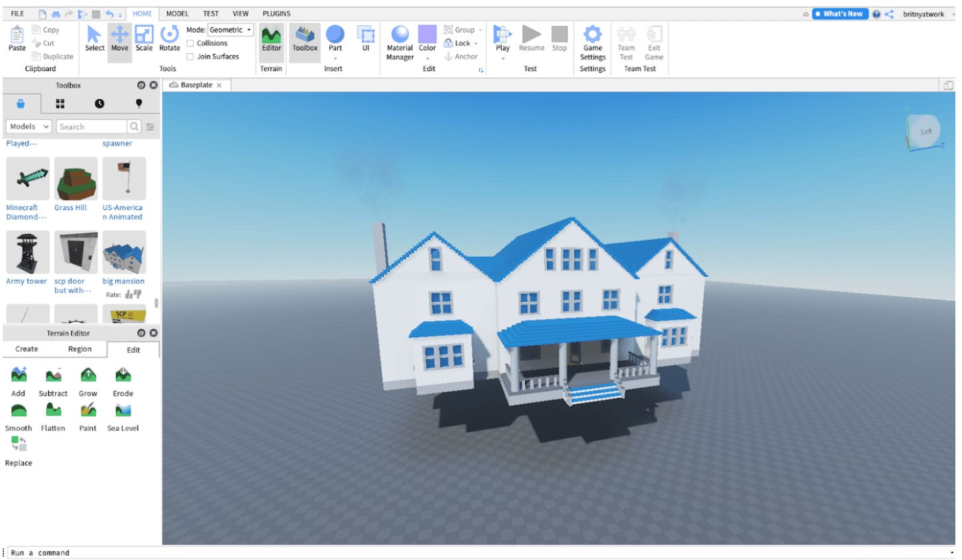Choose the Erode terrain tool
This screenshot has height=560, width=962.
coord(123,376)
